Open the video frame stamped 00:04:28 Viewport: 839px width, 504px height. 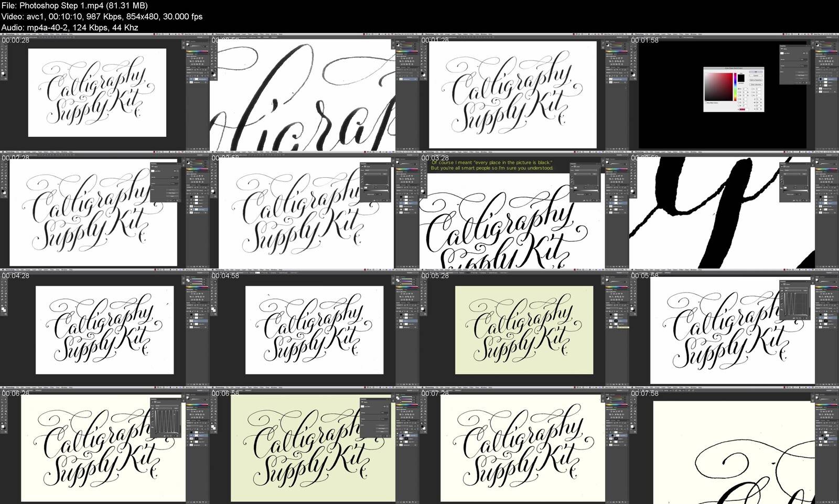pyautogui.click(x=105, y=328)
